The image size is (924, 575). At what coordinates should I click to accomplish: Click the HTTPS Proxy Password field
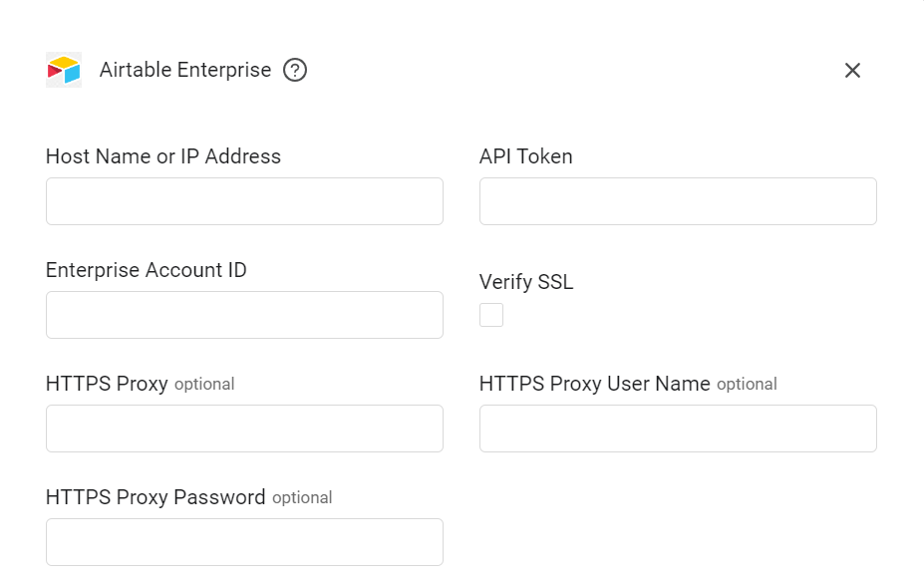[244, 542]
